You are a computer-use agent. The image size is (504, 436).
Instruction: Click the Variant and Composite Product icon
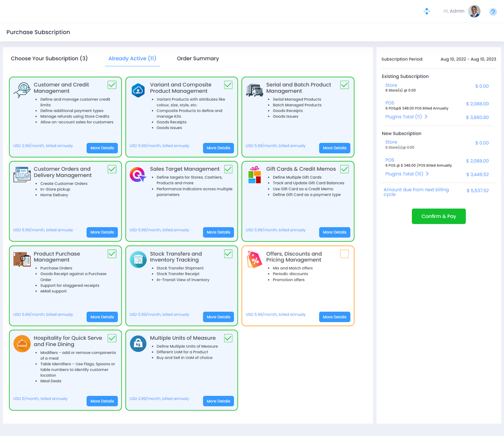(138, 90)
